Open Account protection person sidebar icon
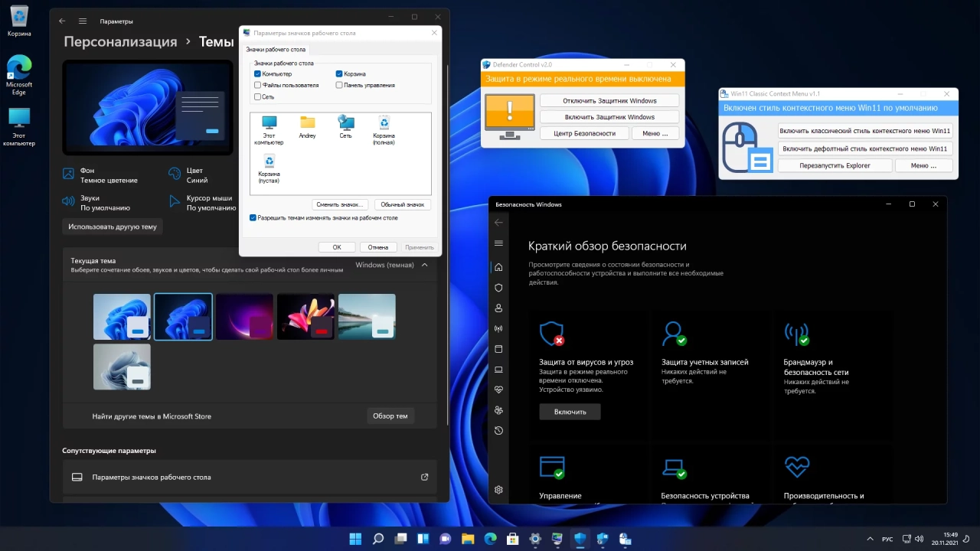 click(498, 308)
